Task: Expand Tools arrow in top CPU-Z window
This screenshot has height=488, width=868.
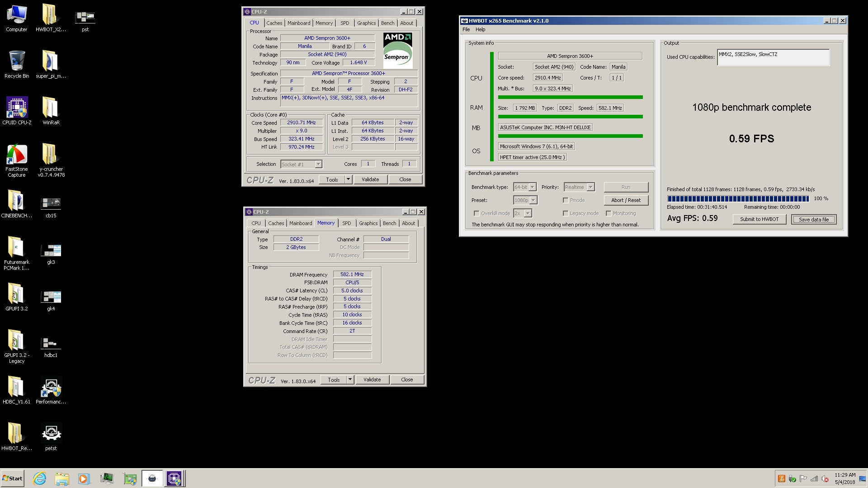Action: [x=348, y=179]
